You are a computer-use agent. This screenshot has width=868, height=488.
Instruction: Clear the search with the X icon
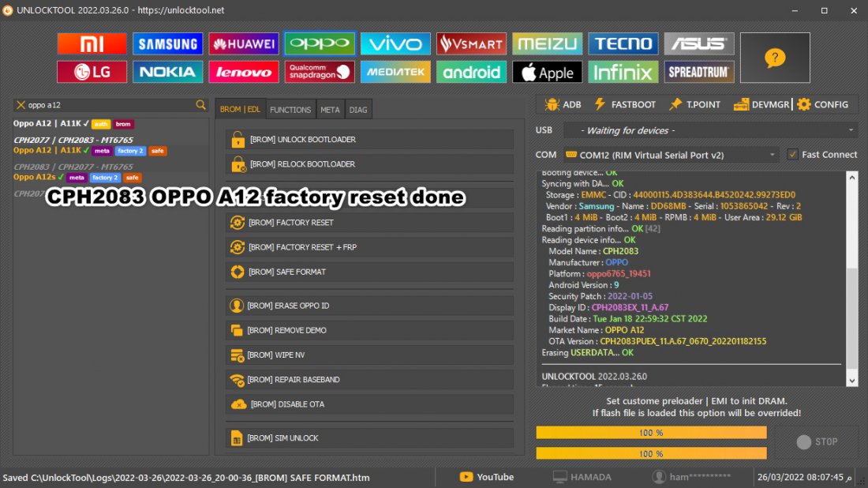[x=21, y=105]
